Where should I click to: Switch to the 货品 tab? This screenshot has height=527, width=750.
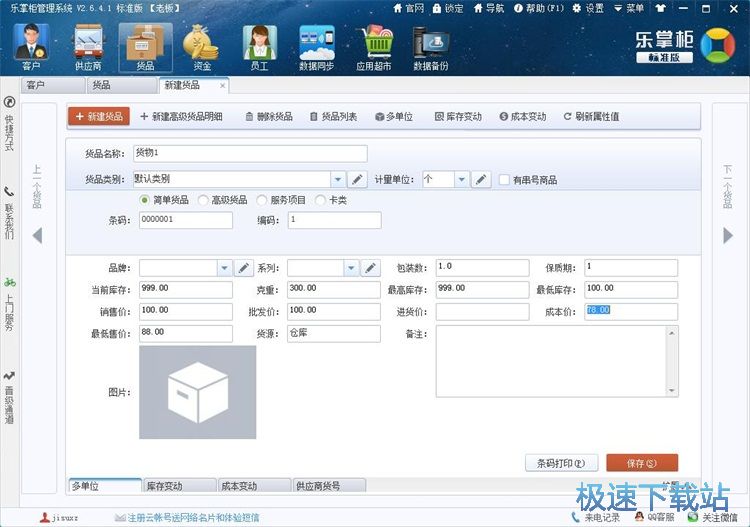pyautogui.click(x=121, y=86)
